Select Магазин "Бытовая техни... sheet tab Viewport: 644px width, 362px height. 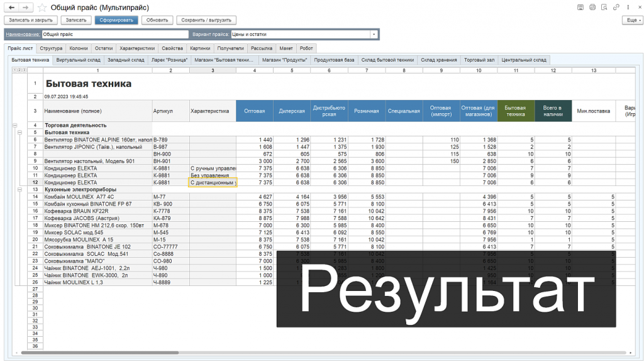click(x=225, y=60)
